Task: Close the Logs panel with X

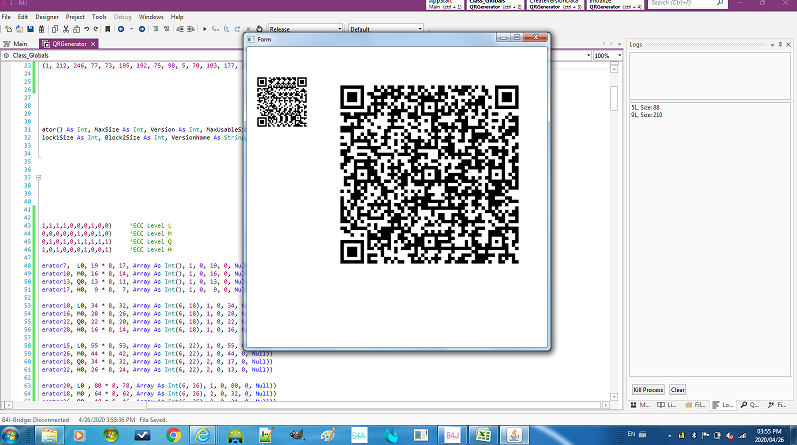Action: pos(789,45)
